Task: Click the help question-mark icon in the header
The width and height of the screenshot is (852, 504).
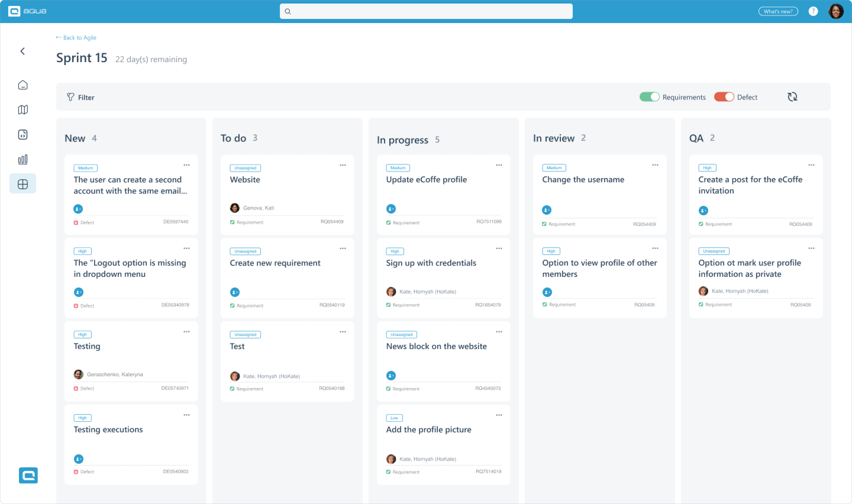Action: [x=813, y=11]
